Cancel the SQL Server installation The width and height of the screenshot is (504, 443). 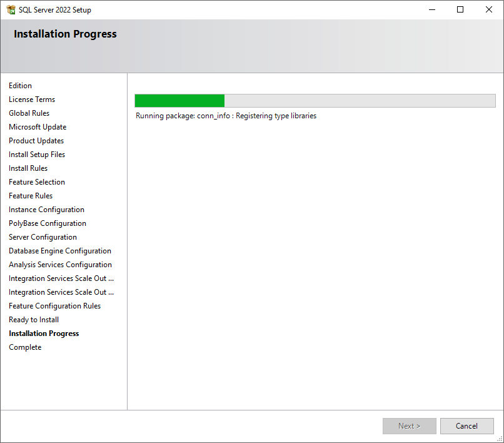point(466,425)
